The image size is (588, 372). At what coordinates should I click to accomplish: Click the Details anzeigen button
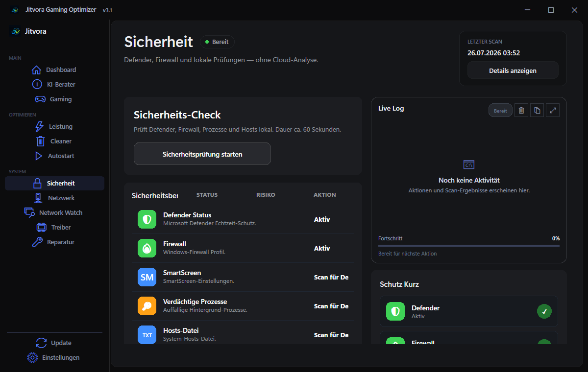[513, 70]
